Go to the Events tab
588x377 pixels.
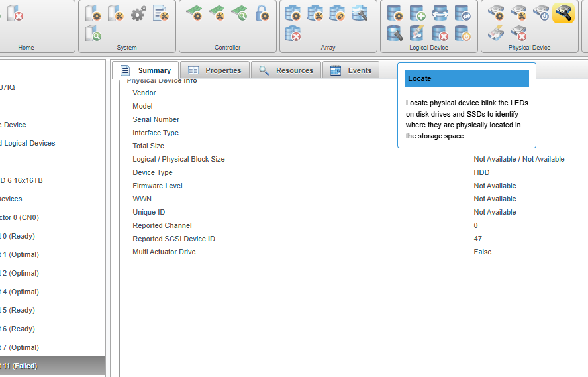pyautogui.click(x=351, y=70)
